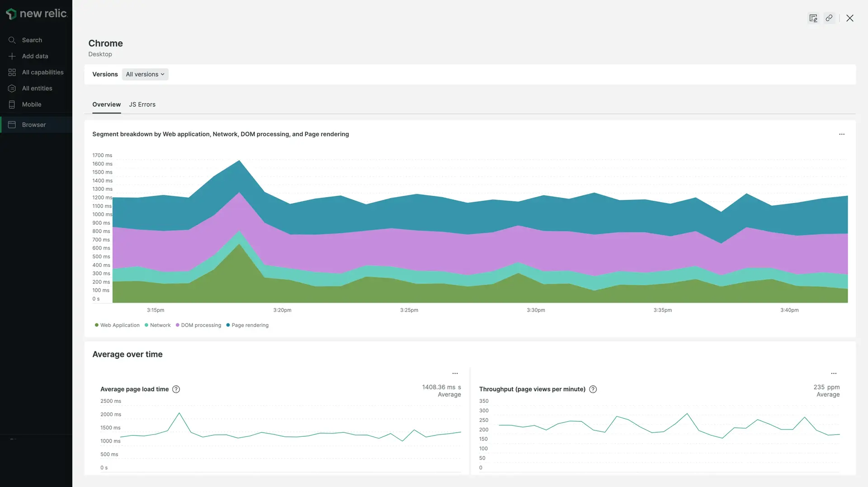Go to Mobile section
868x487 pixels.
click(31, 104)
